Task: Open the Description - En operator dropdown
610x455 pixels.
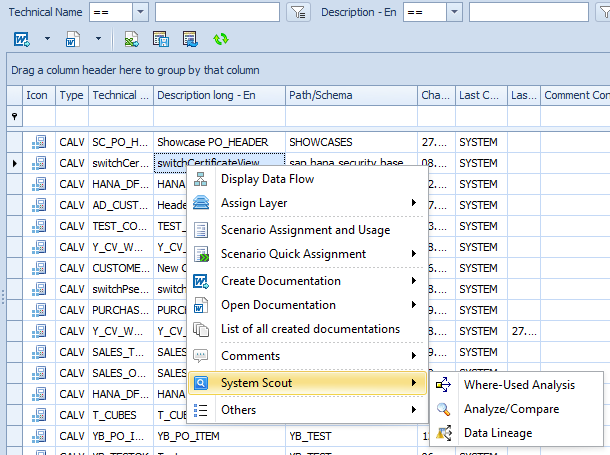Action: [454, 12]
